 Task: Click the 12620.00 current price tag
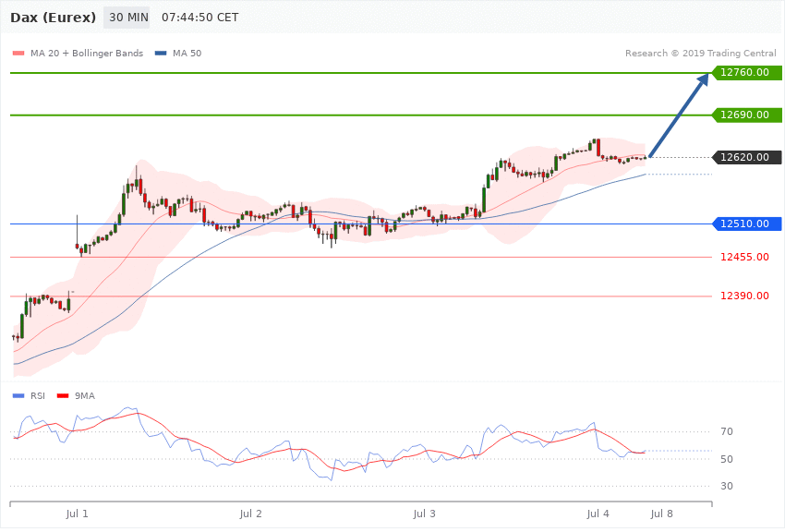tap(746, 157)
